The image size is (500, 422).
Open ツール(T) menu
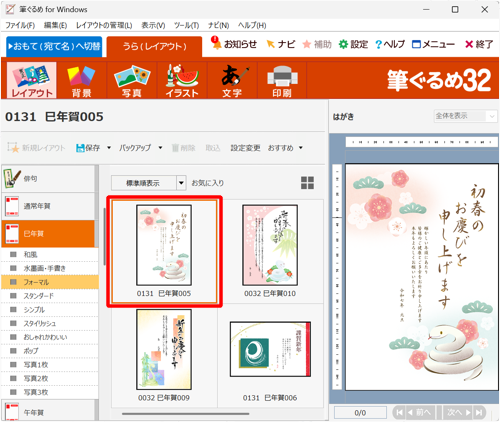[x=186, y=25]
